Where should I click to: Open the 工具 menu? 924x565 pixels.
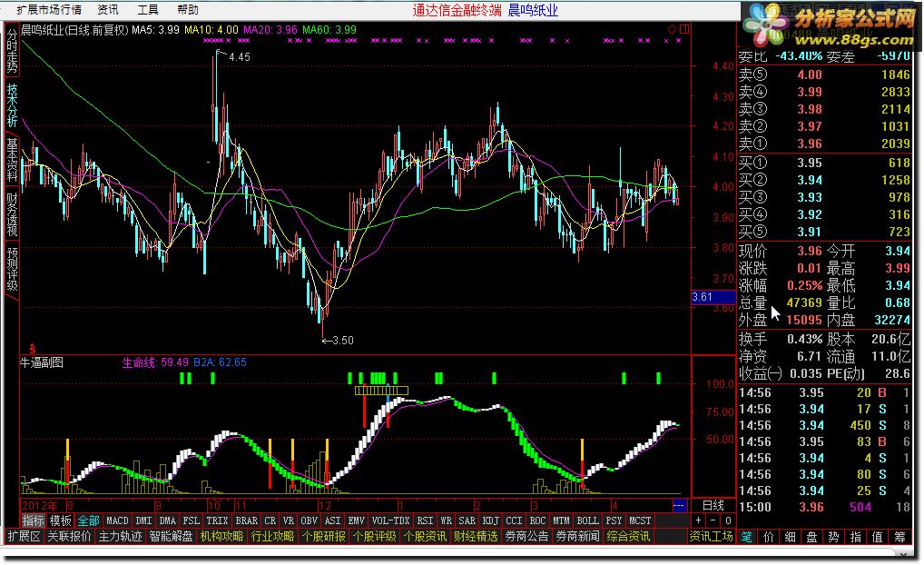click(x=147, y=9)
